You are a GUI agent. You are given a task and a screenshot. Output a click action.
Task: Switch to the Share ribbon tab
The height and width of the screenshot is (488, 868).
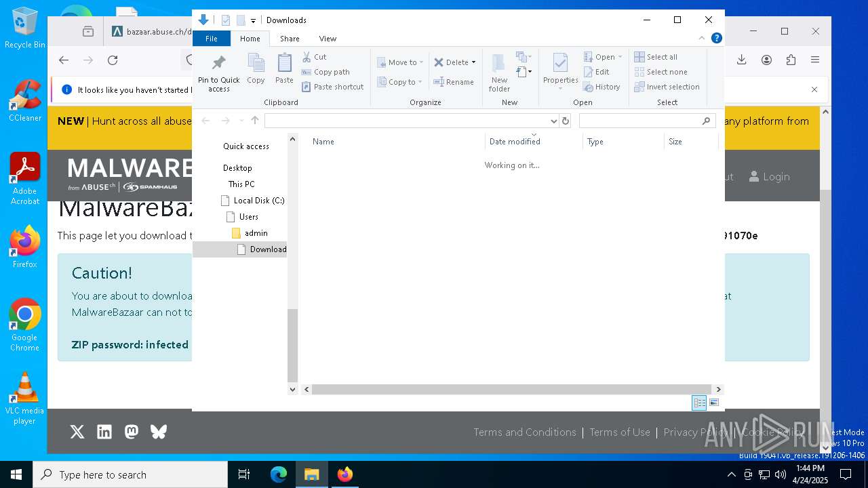tap(290, 39)
